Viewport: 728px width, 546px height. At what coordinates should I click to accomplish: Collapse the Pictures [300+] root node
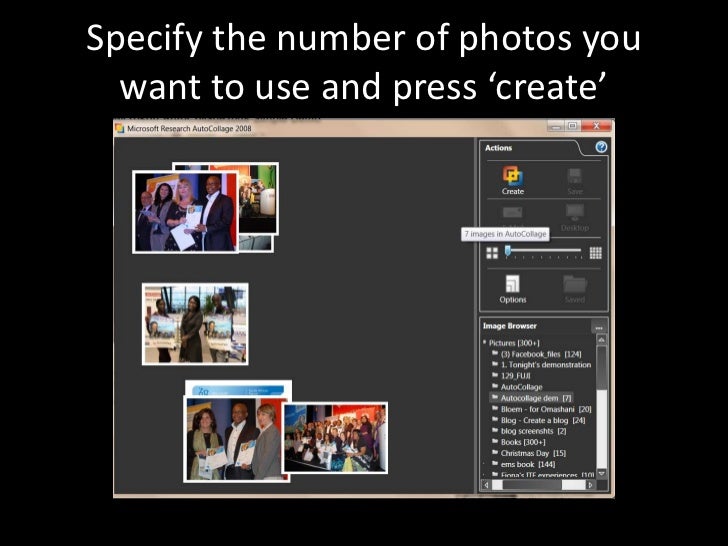(484, 342)
